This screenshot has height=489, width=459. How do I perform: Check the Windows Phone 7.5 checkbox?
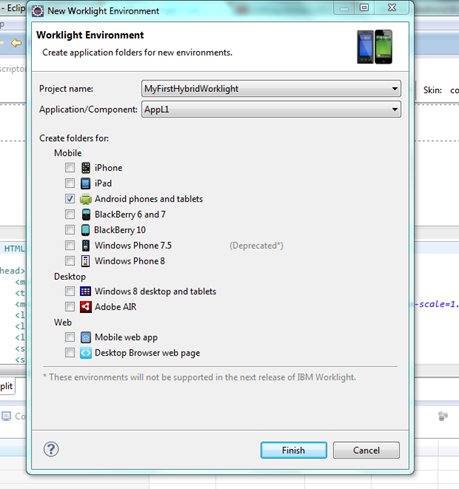70,245
